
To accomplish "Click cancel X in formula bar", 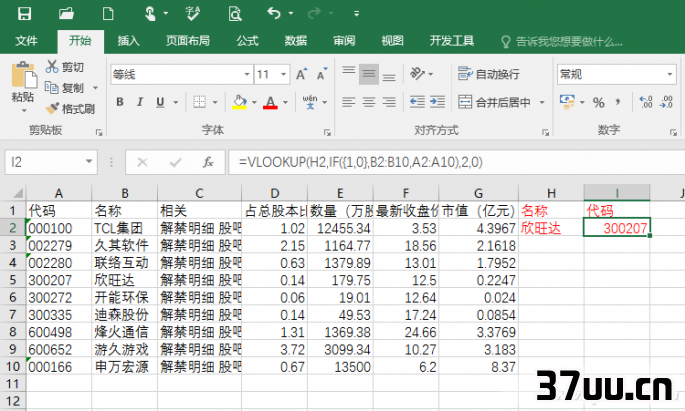I will [142, 162].
